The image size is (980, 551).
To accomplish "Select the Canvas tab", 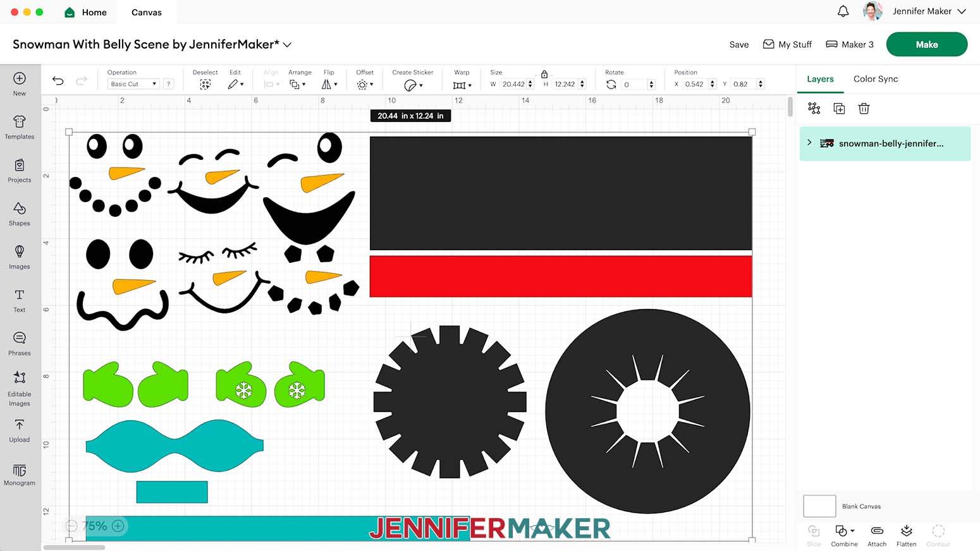I will [147, 12].
